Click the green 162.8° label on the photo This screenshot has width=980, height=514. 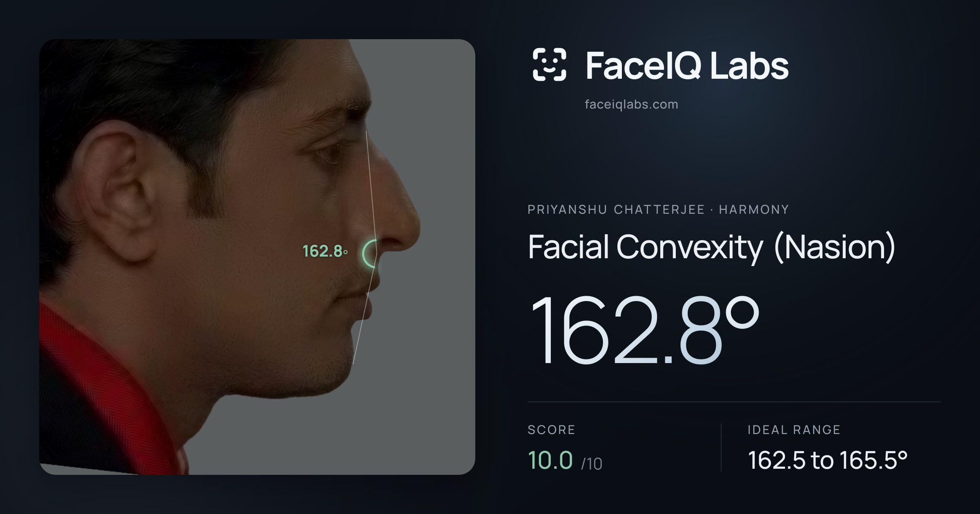[x=325, y=251]
